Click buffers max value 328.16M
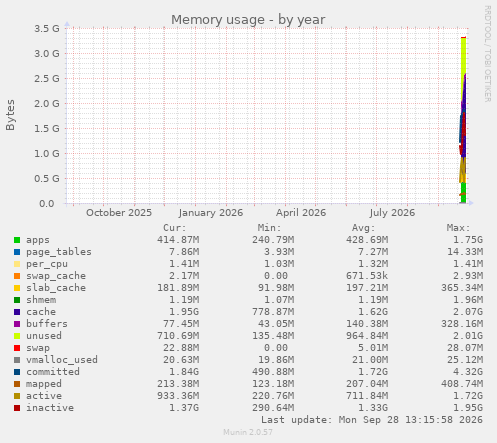This screenshot has width=497, height=443. click(x=462, y=324)
